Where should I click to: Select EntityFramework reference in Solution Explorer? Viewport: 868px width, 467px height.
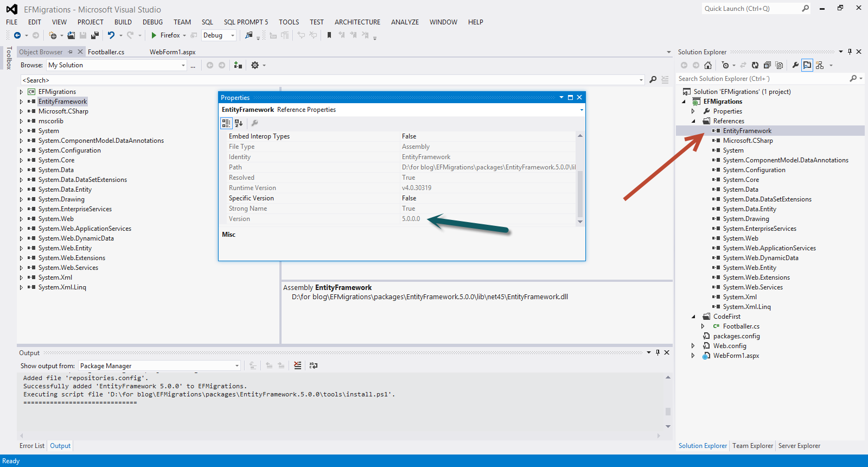747,131
